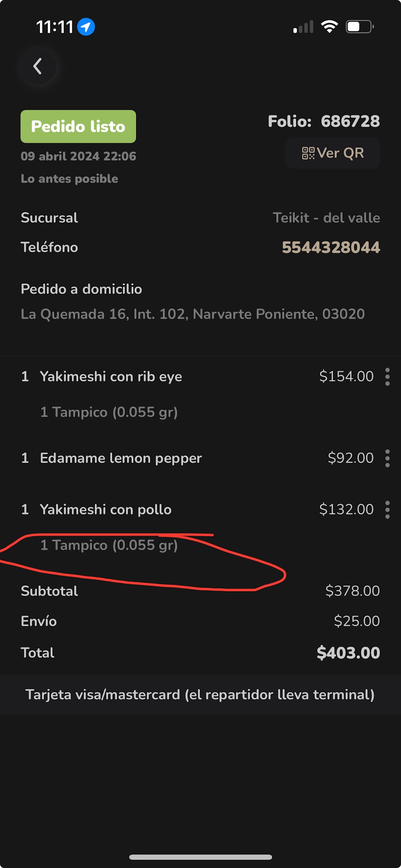Tap the Folio number 686728
Image resolution: width=401 pixels, height=868 pixels.
[350, 121]
